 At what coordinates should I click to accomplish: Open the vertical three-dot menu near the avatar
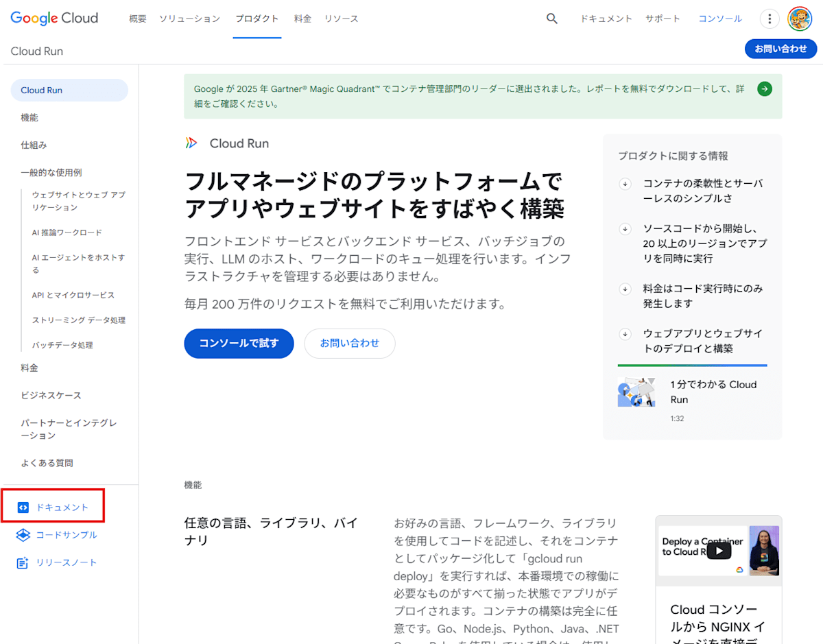click(770, 19)
